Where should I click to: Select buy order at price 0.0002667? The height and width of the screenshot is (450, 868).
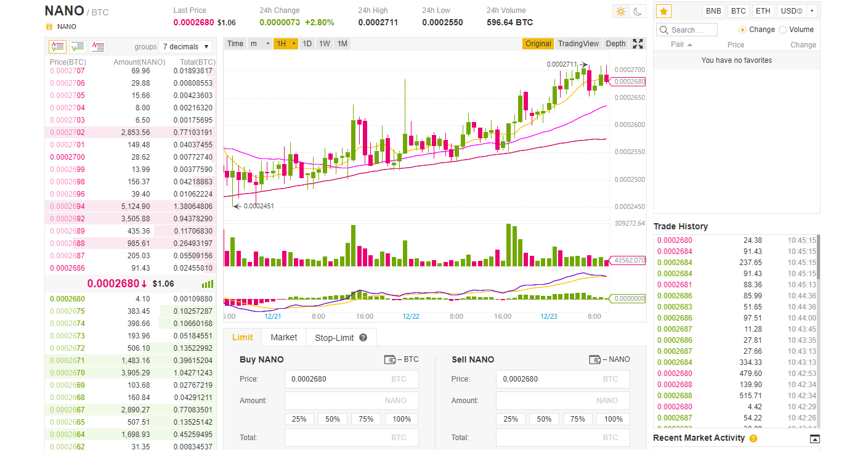click(x=131, y=410)
